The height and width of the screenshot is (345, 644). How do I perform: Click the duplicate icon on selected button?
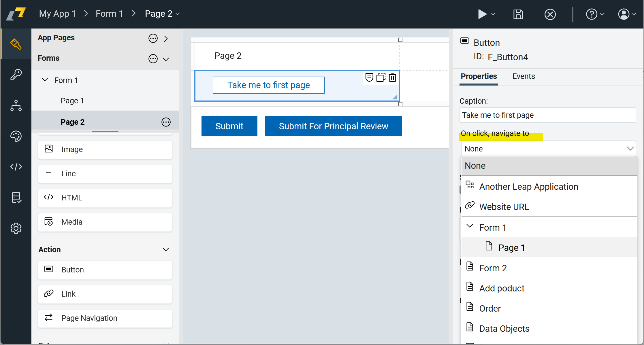(381, 77)
